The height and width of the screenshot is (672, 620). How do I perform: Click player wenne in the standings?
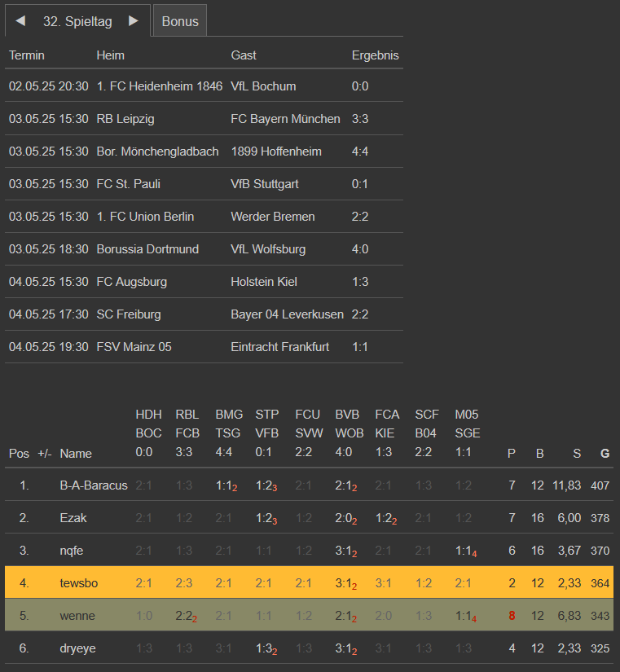tap(77, 616)
